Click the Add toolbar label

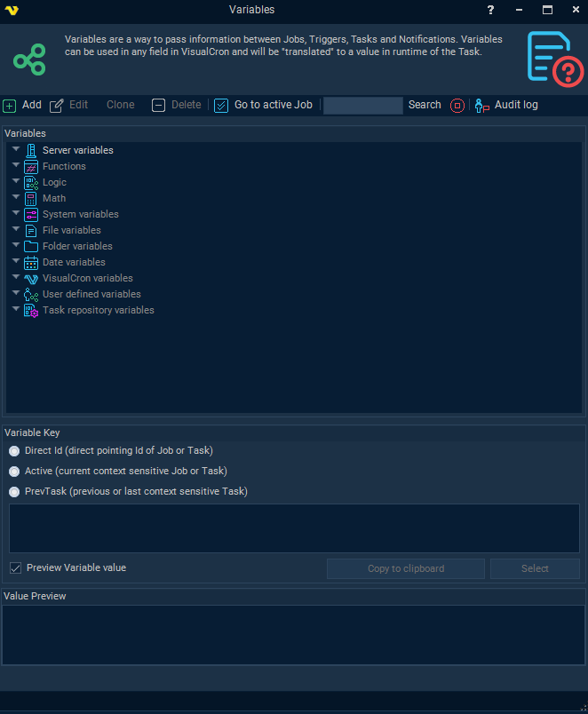pos(32,105)
